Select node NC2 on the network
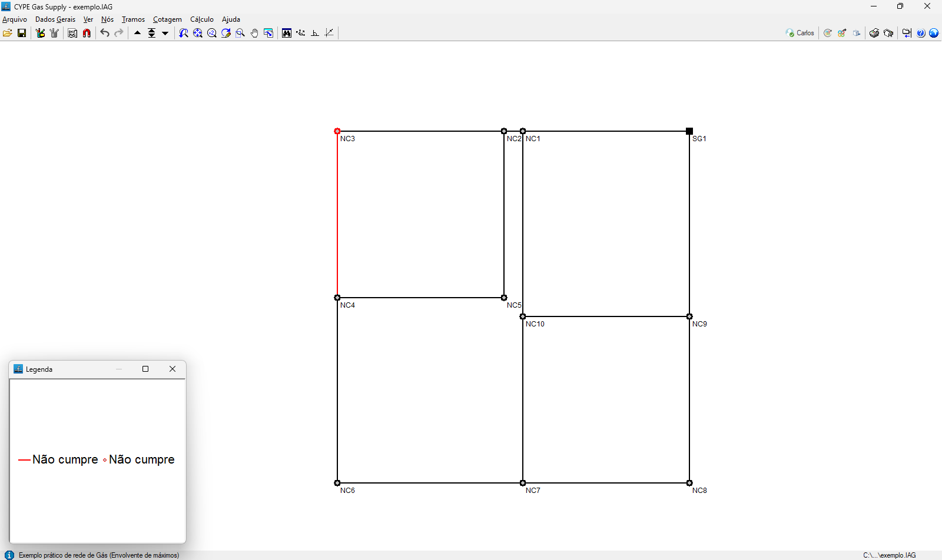This screenshot has width=942, height=560. pyautogui.click(x=504, y=131)
